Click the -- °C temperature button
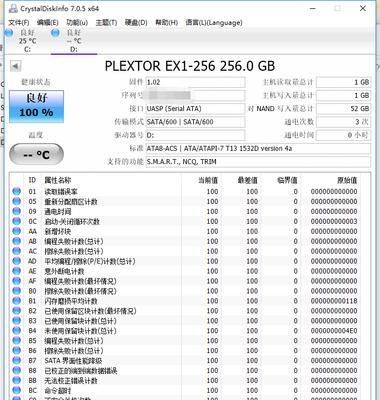 click(x=36, y=154)
